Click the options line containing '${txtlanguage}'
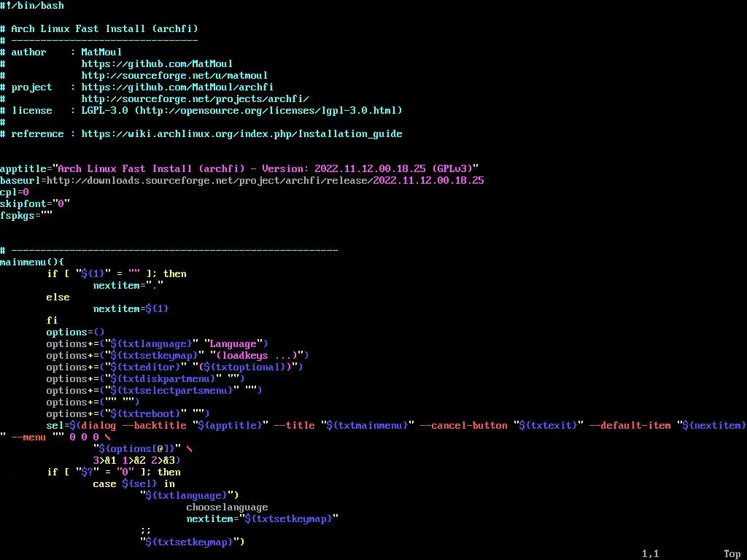This screenshot has width=747, height=560. click(158, 344)
